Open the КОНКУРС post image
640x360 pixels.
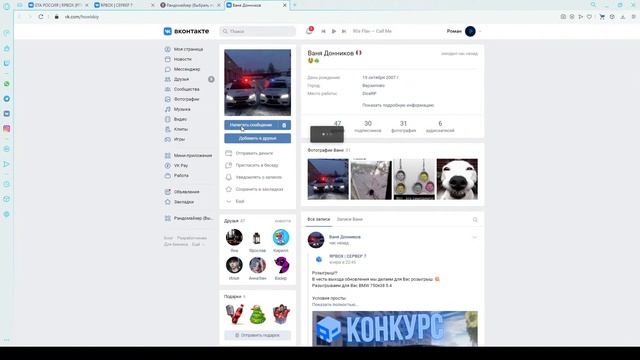(x=395, y=329)
